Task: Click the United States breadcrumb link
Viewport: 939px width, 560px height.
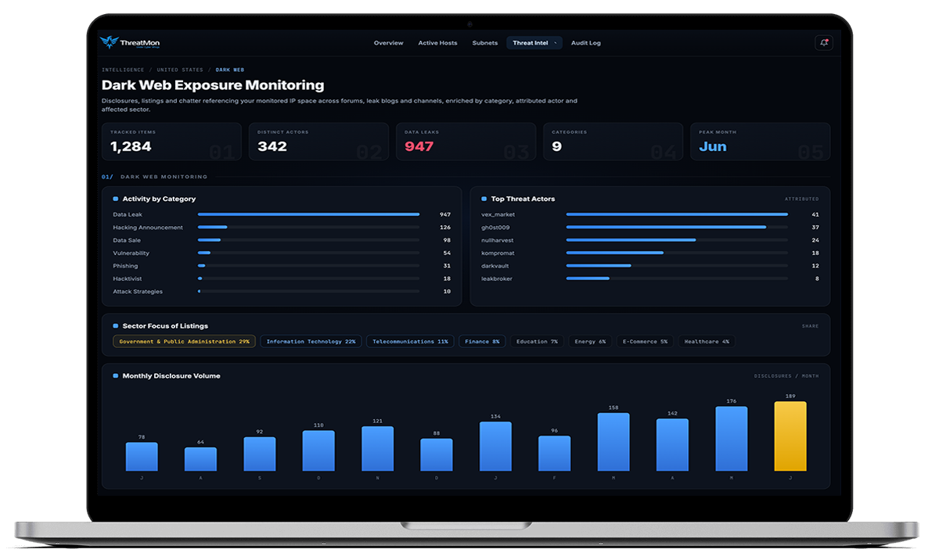Action: click(x=180, y=70)
